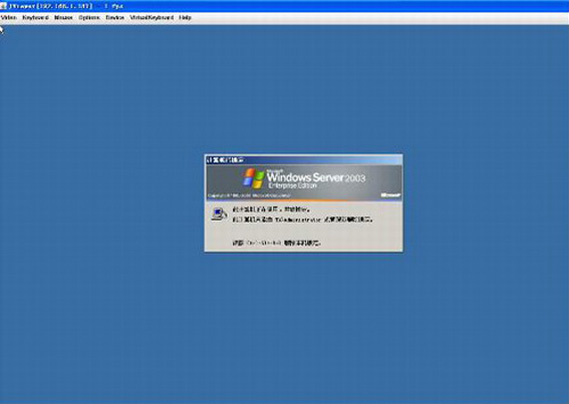Open the Device menu

point(115,17)
